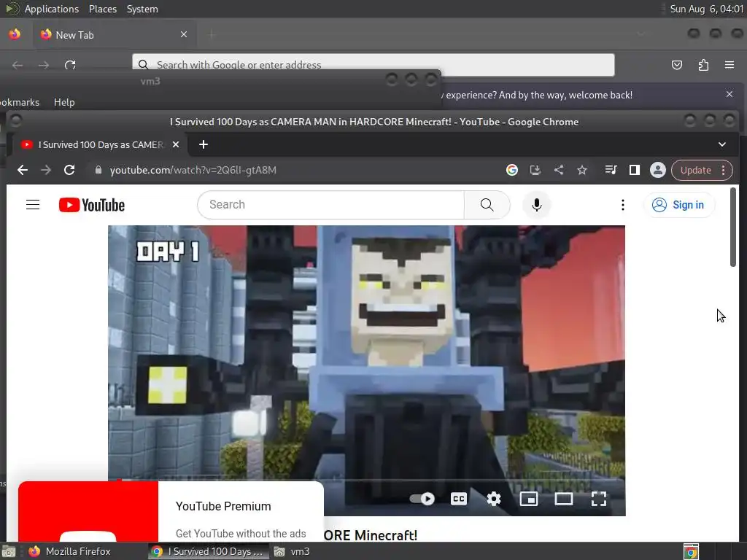Select the I Survived 100 Days Chrome tab
This screenshot has height=560, width=747.
(99, 144)
